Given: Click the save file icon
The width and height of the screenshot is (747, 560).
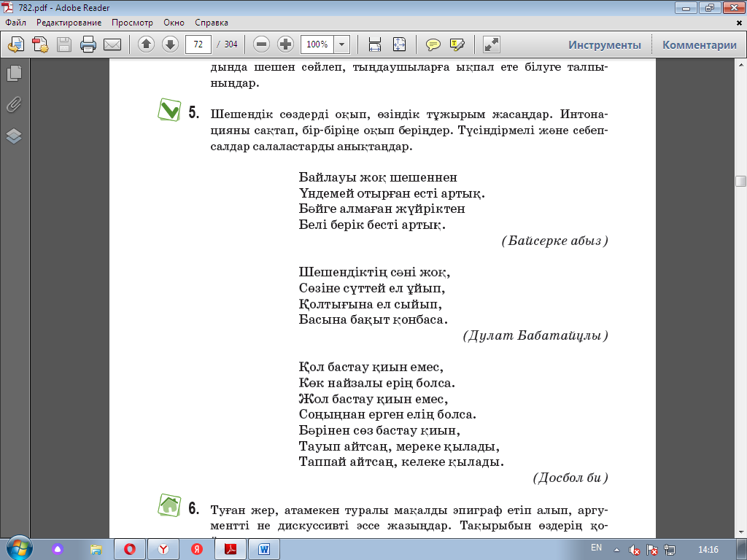Looking at the screenshot, I should point(64,44).
